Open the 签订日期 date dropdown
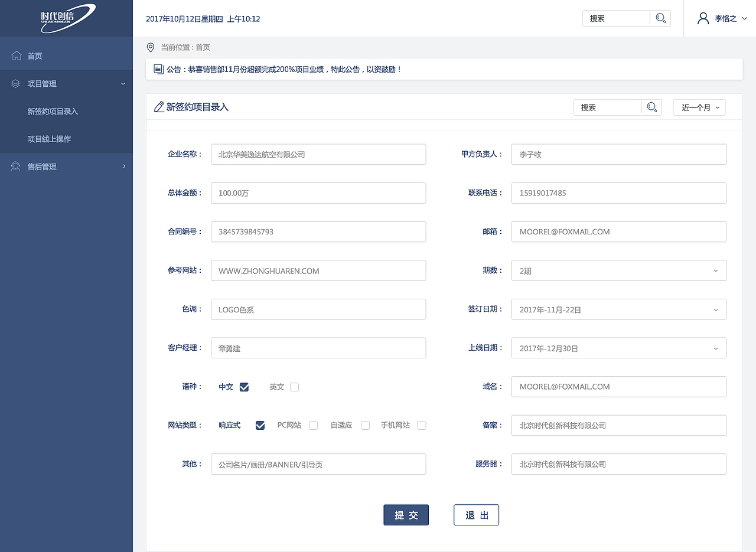This screenshot has width=756, height=552. tap(619, 309)
